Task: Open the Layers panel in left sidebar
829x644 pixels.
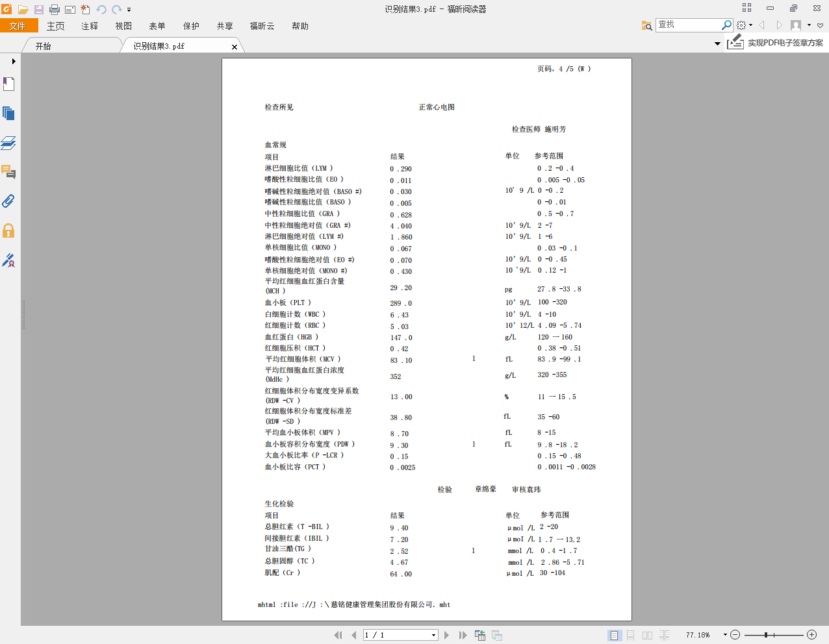Action: 8,143
